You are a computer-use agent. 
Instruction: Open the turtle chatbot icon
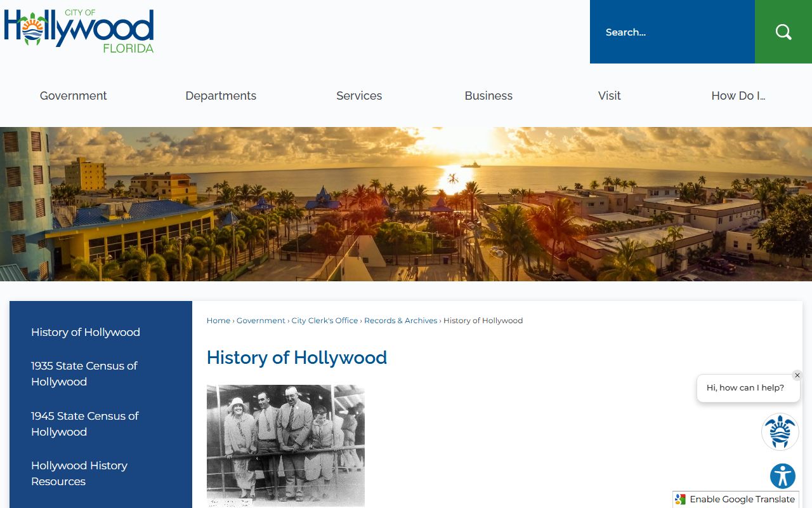[780, 432]
